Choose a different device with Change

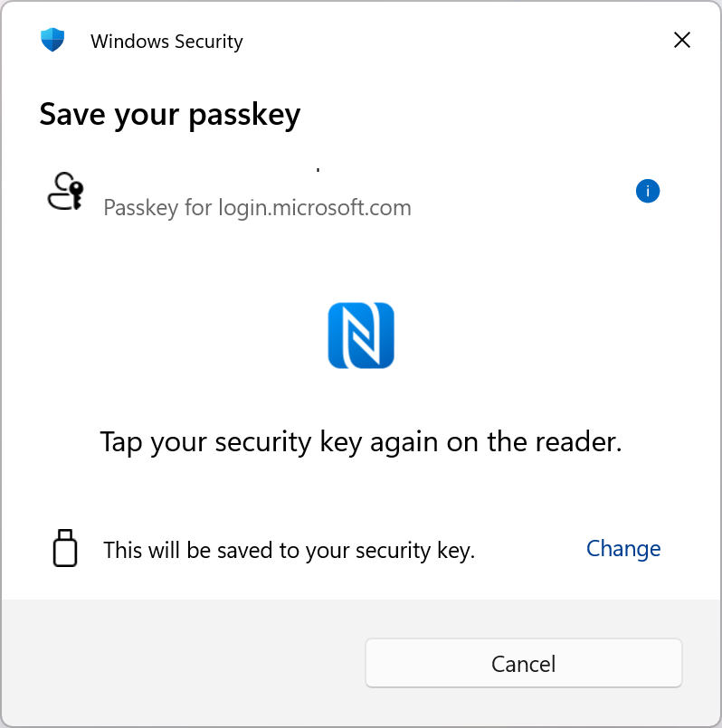tap(623, 549)
